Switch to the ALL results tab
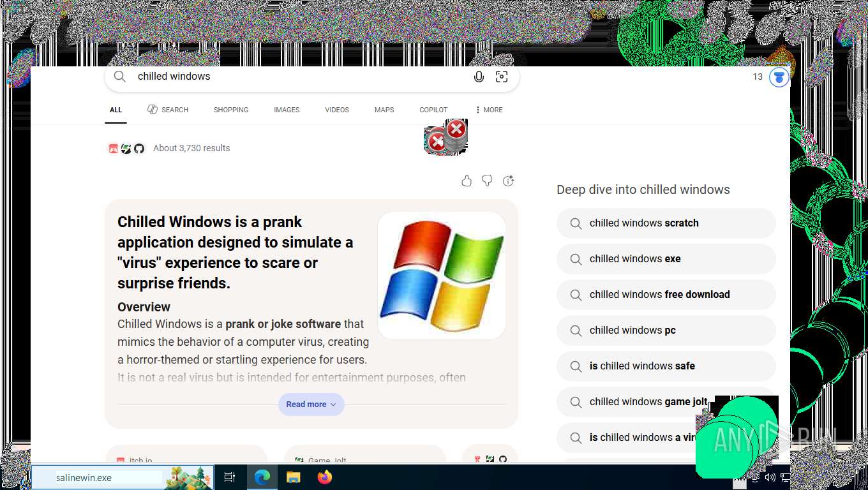This screenshot has height=490, width=868. pos(116,110)
